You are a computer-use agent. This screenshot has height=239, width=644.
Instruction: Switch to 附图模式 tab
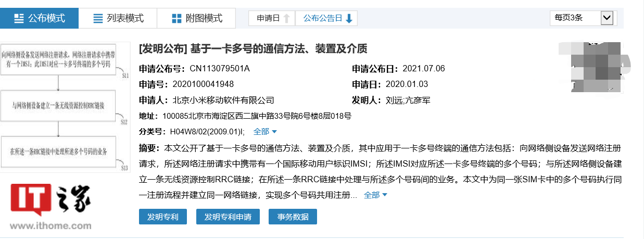click(196, 18)
